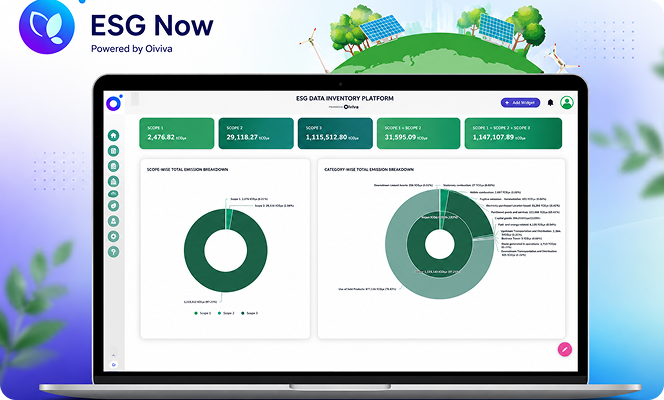Viewport: 664px width, 400px height.
Task: Open the green user avatar in the header
Action: [x=567, y=102]
